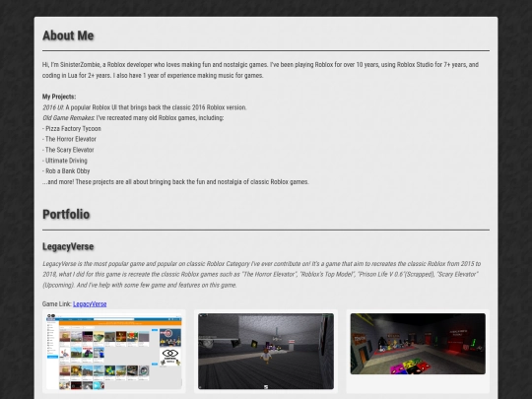Screen dimensions: 532x399
Task: Open the classic Roblox games page thumbnail
Action: pyautogui.click(x=114, y=351)
